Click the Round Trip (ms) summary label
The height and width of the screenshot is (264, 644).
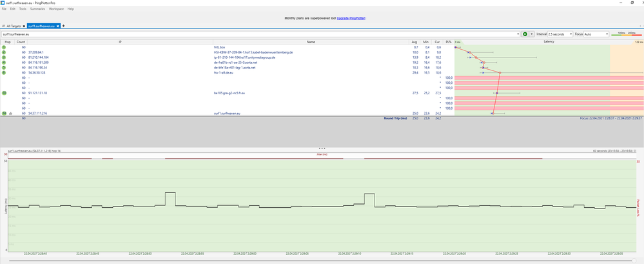[395, 118]
